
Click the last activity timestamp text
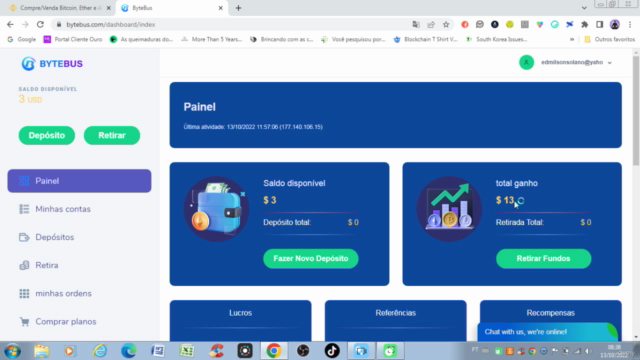pos(253,127)
